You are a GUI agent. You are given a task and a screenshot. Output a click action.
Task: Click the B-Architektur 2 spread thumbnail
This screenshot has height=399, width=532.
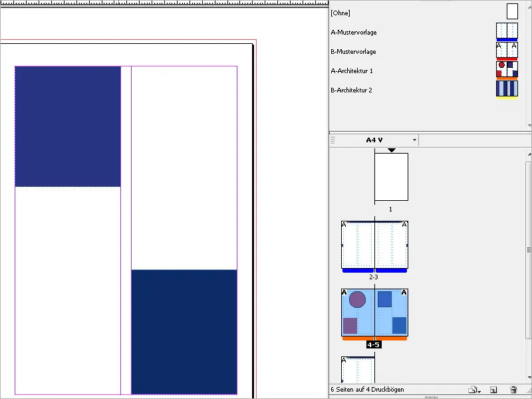(x=507, y=88)
